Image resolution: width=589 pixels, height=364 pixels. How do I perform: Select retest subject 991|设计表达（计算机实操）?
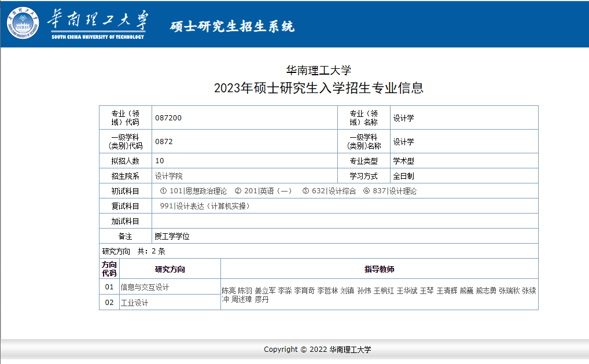point(205,206)
